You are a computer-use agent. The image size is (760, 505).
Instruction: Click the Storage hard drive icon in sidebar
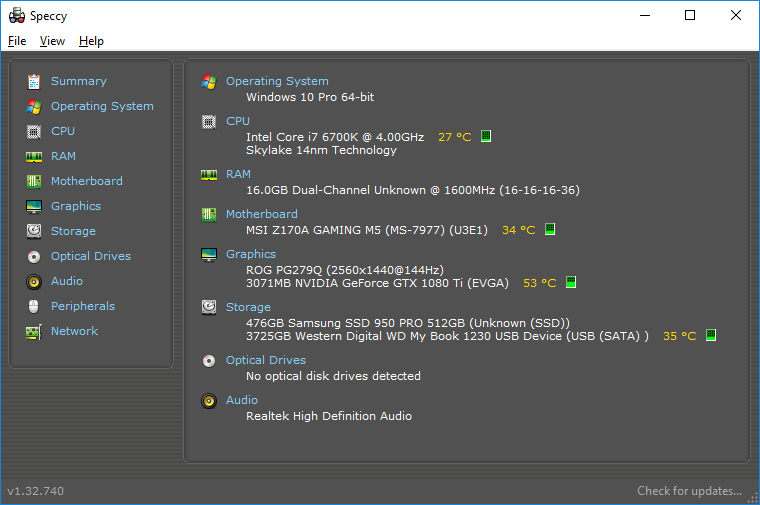pyautogui.click(x=34, y=232)
